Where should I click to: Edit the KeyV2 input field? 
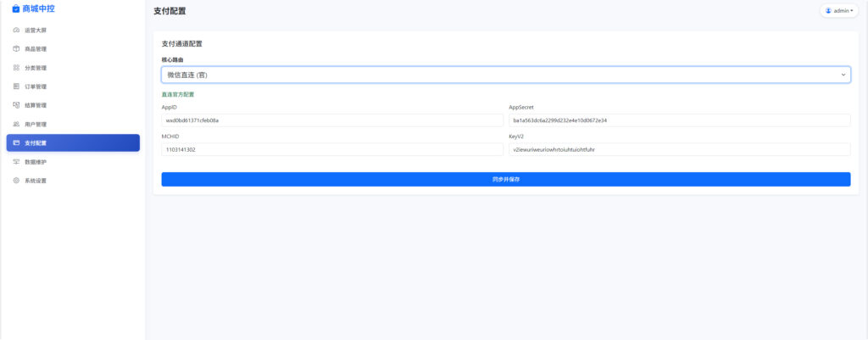[679, 149]
